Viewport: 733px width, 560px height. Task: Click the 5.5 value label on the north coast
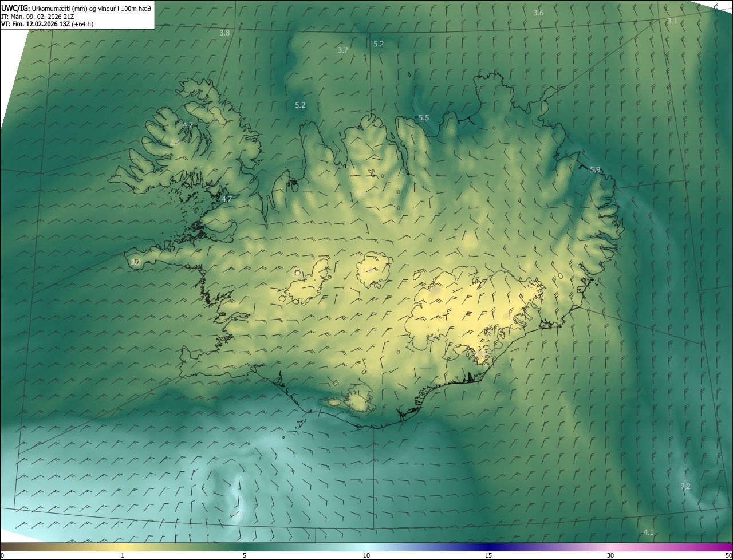tap(424, 117)
